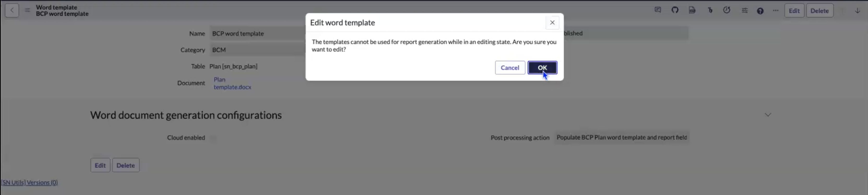
Task: Click the bottom Delete button
Action: [125, 165]
